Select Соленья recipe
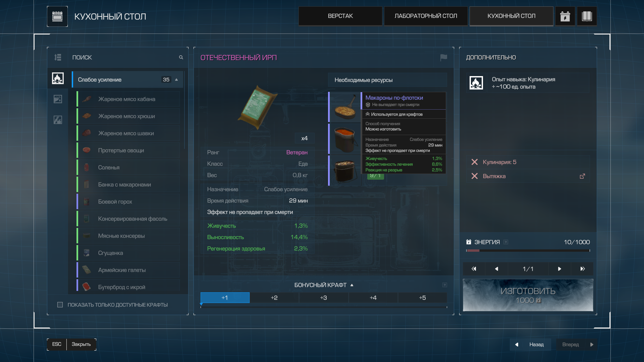 (128, 168)
